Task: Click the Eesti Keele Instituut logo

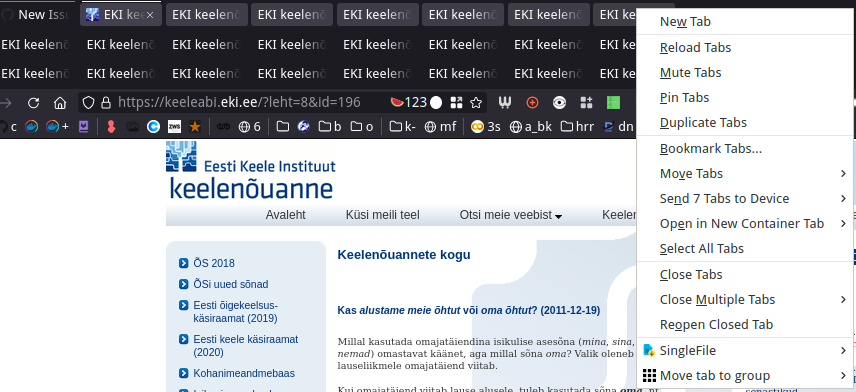Action: pos(251,170)
